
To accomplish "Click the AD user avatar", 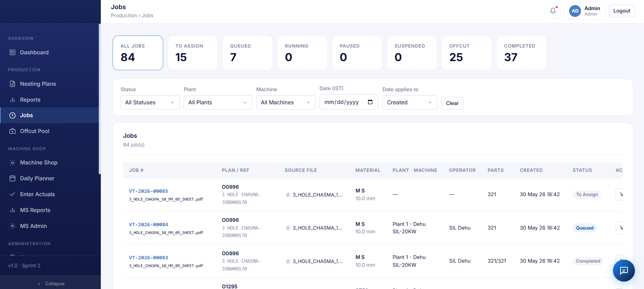I will (x=575, y=11).
